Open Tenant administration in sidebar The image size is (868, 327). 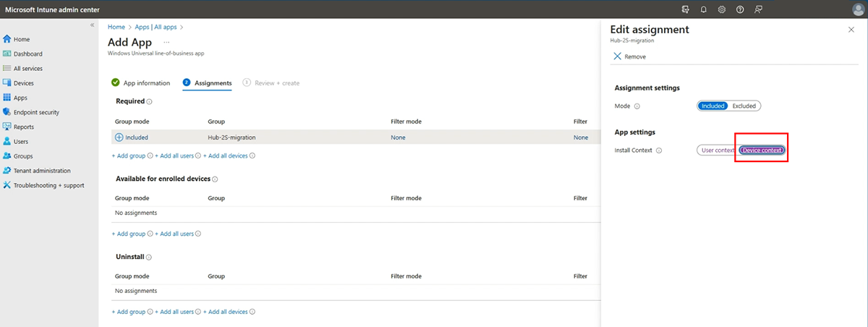(42, 171)
